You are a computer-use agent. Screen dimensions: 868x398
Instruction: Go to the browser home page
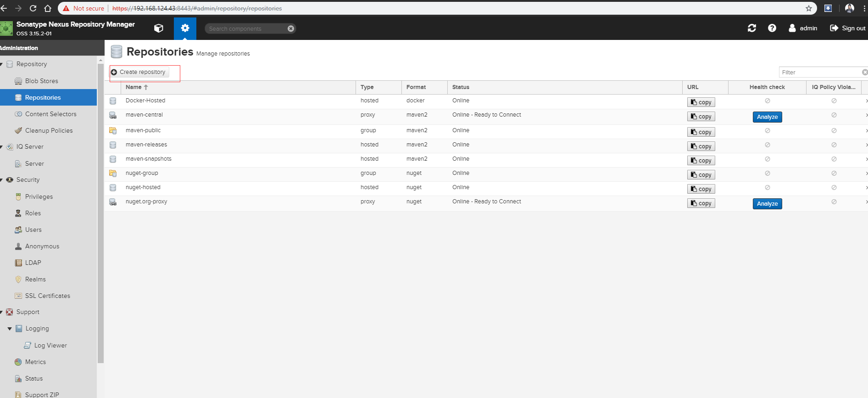click(48, 8)
